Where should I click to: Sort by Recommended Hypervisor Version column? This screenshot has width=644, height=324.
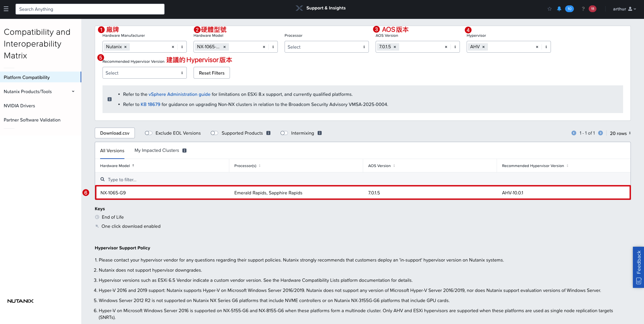[x=535, y=166]
